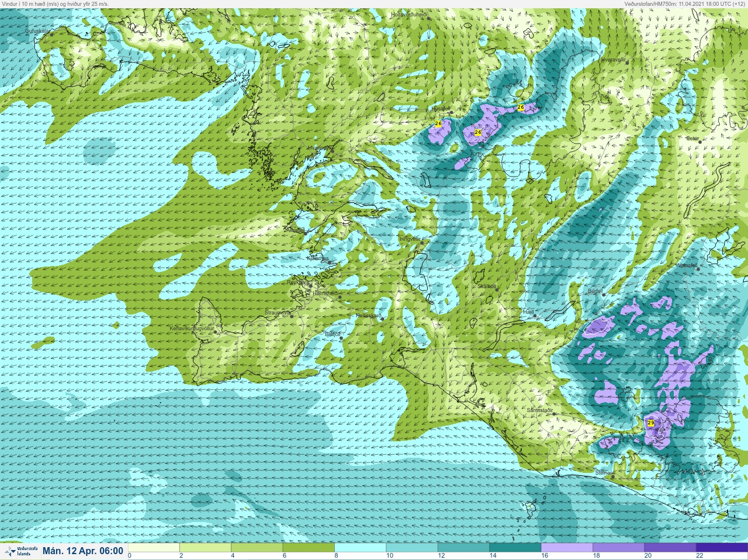Select the 2–4 m/s light green swatch
748x560 pixels.
coord(205,548)
